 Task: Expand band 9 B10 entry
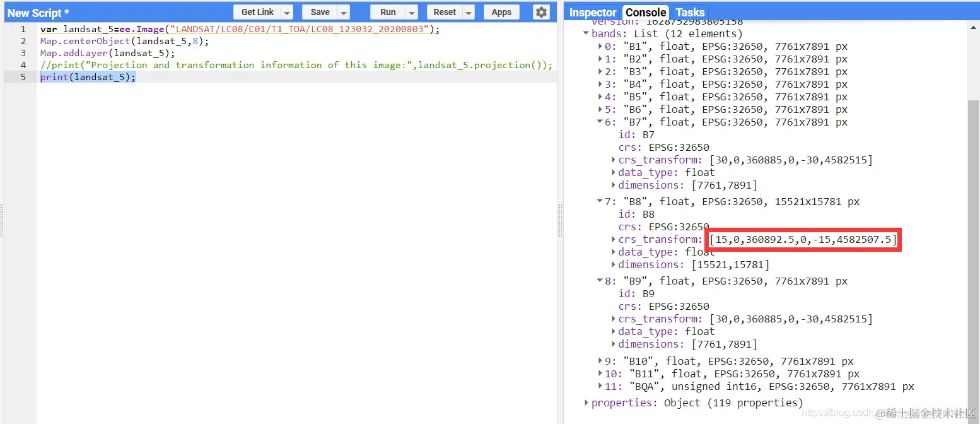point(600,361)
